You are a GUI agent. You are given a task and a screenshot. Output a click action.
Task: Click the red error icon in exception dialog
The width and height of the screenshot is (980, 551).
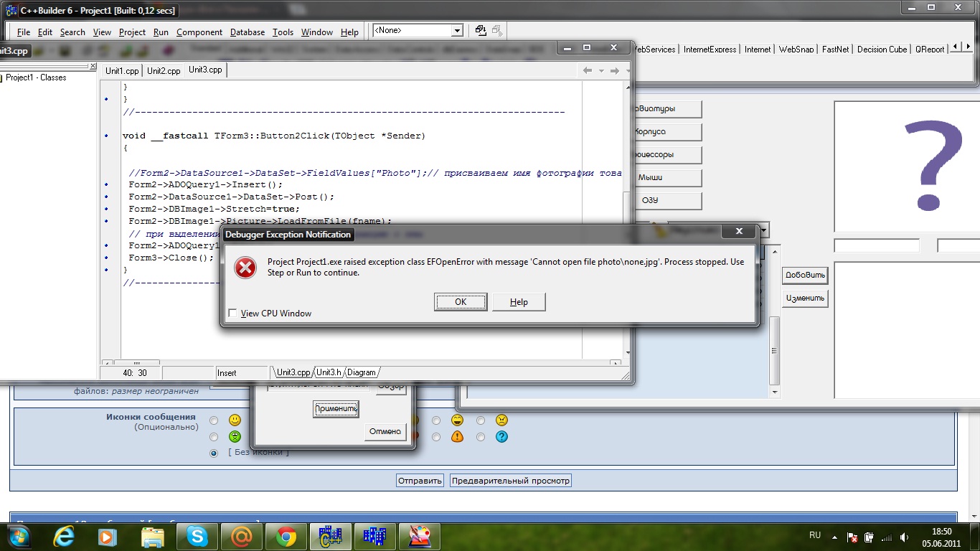pos(245,268)
